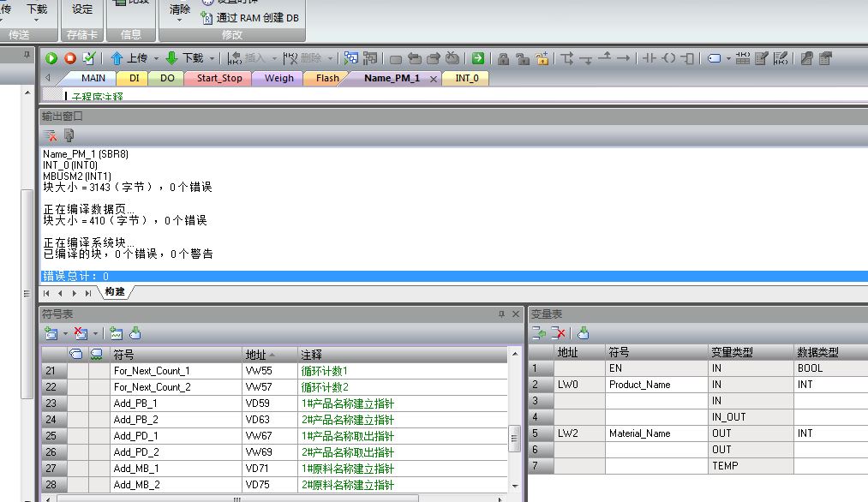Close the Name_PM_1 tab
The image size is (868, 502).
point(434,79)
